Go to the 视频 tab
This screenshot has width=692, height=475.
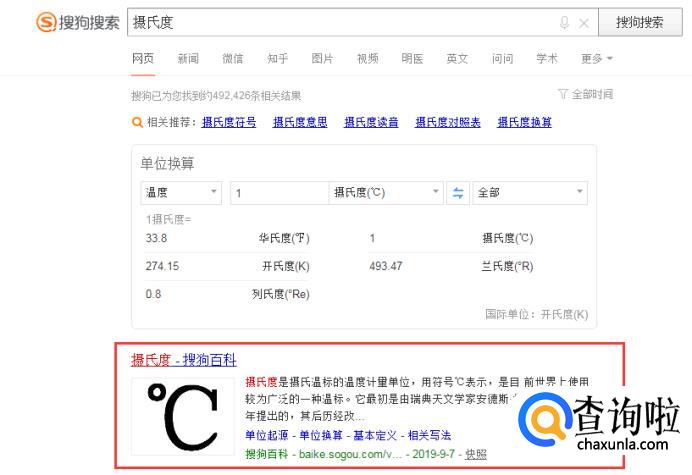(x=368, y=58)
